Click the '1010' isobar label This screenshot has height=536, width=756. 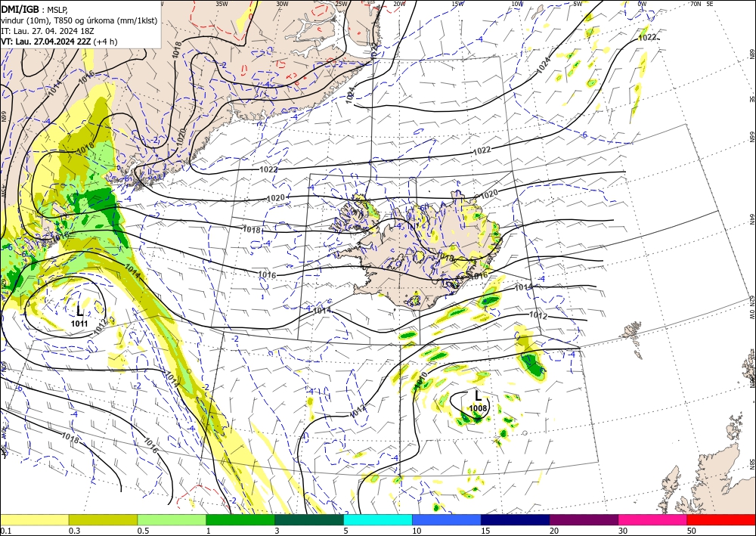420,380
